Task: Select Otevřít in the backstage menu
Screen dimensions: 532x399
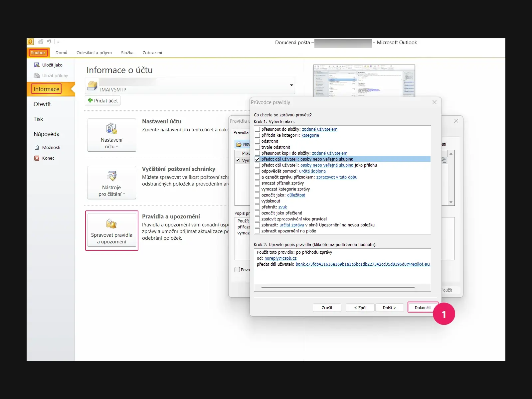Action: point(42,104)
